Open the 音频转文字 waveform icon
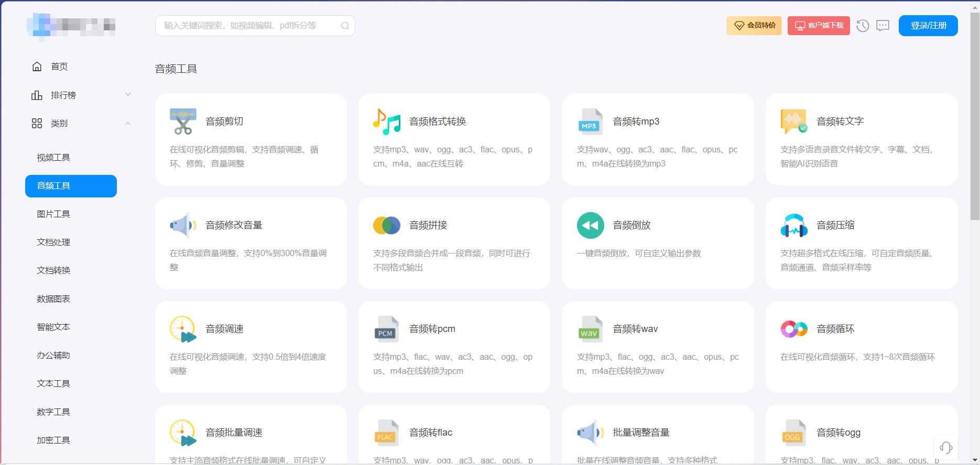The width and height of the screenshot is (980, 465). pos(794,121)
